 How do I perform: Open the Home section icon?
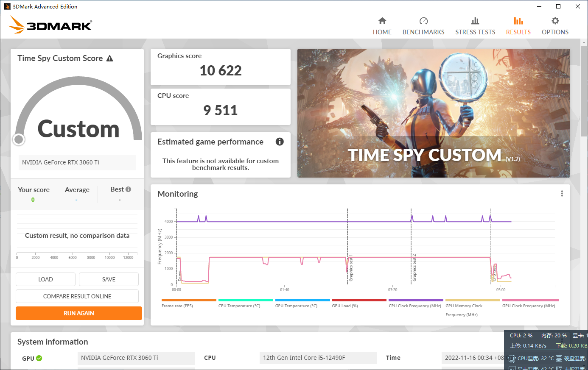382,21
